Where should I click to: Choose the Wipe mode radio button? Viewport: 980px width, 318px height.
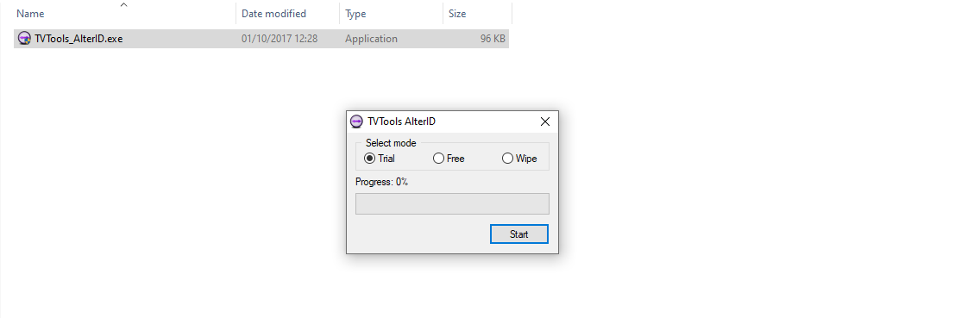[507, 159]
